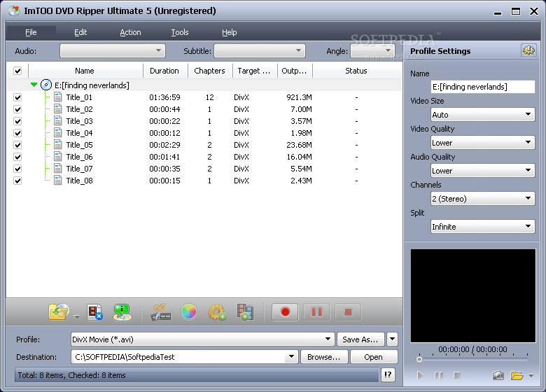Open the Video Size dropdown
Screen dimensions: 546x392
click(x=482, y=115)
